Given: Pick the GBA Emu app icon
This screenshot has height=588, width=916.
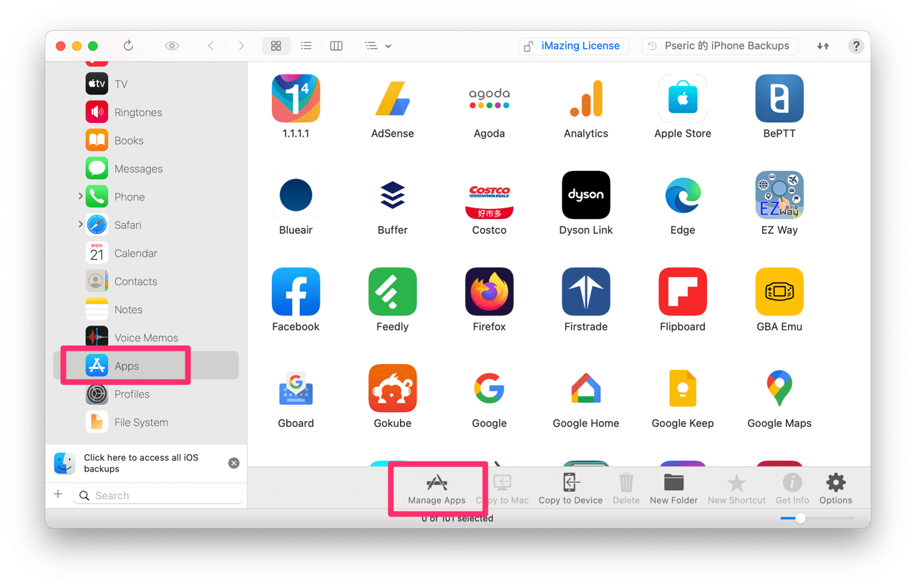Looking at the screenshot, I should (x=779, y=292).
